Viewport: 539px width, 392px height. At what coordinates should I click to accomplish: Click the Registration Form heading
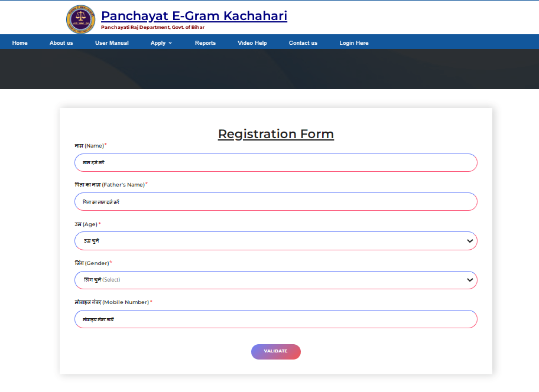coord(276,134)
